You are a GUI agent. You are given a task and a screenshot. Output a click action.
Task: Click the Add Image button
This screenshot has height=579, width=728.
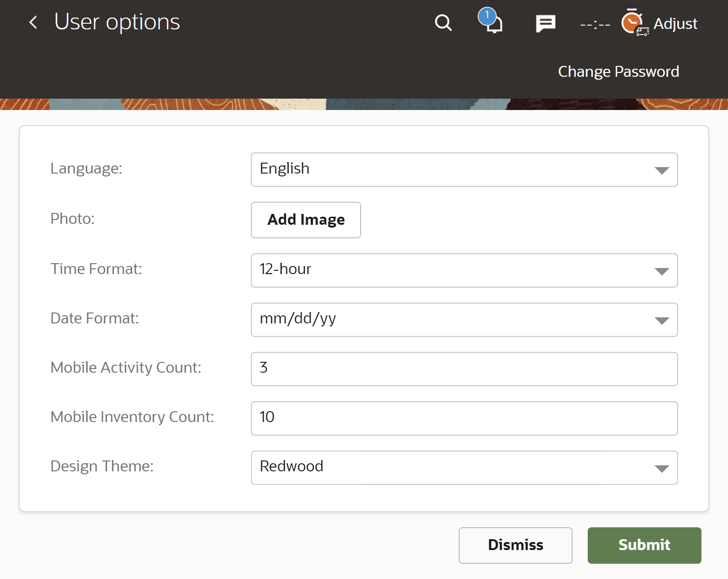point(306,220)
